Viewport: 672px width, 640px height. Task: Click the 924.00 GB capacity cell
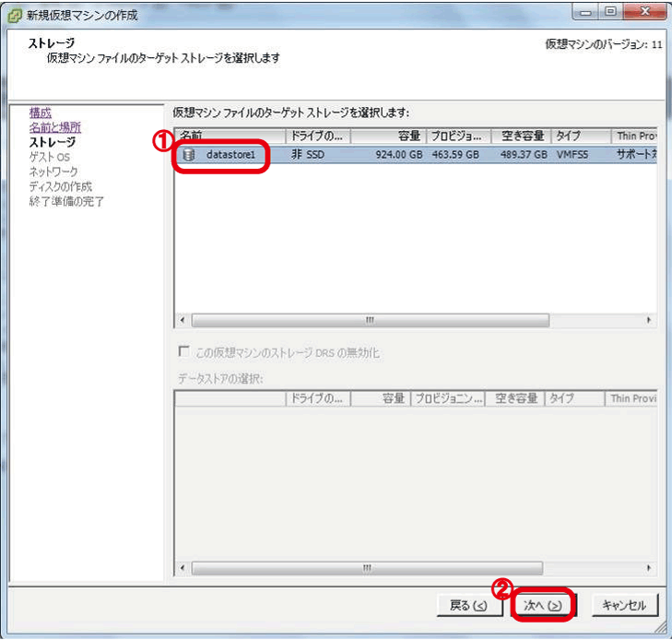click(x=399, y=155)
